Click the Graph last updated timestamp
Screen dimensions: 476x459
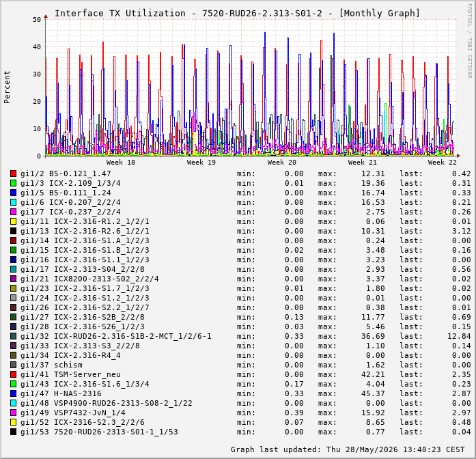click(348, 449)
